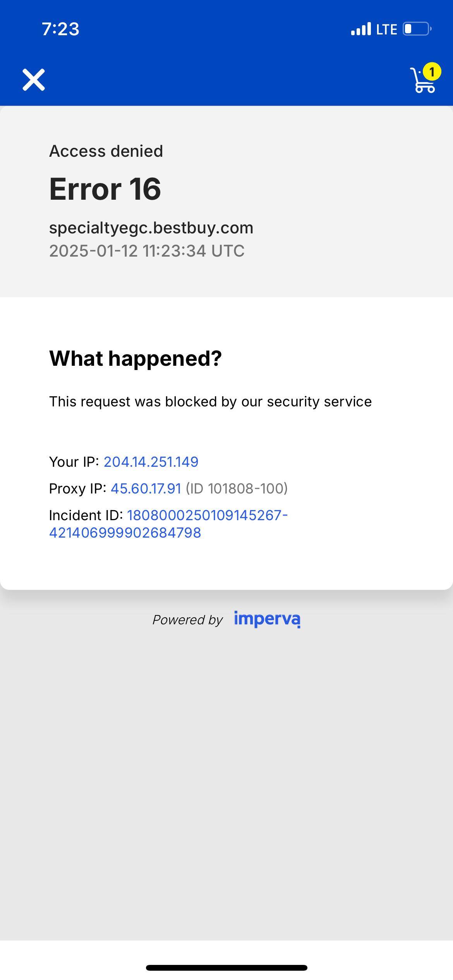Tap the home indicator bar
The height and width of the screenshot is (980, 453).
(226, 968)
